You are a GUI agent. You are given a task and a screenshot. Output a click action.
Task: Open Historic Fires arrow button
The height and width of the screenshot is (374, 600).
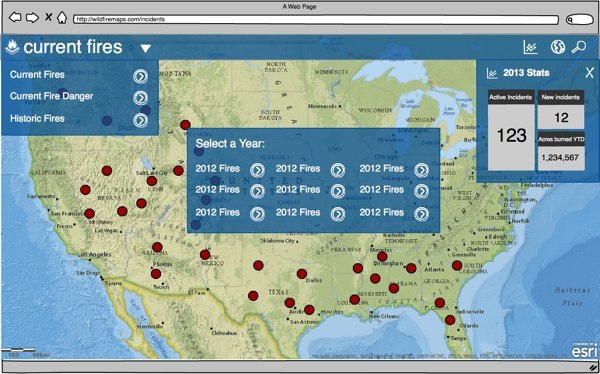click(140, 121)
